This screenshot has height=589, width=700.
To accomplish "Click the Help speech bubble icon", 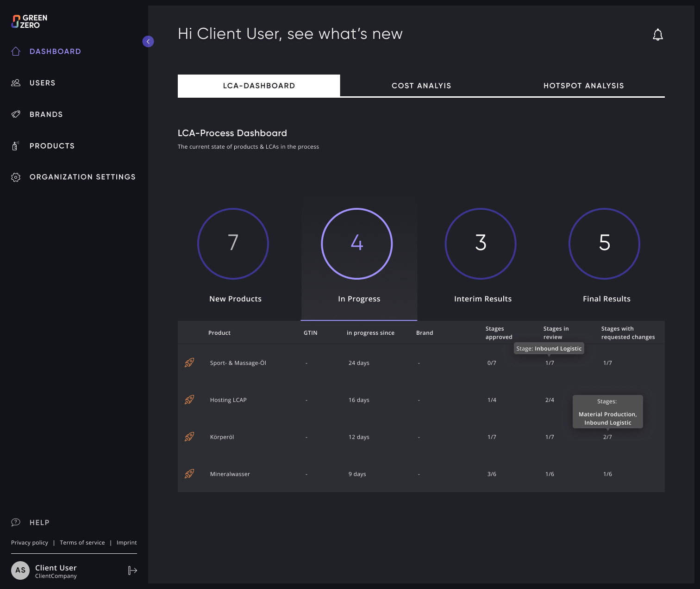I will 16,522.
